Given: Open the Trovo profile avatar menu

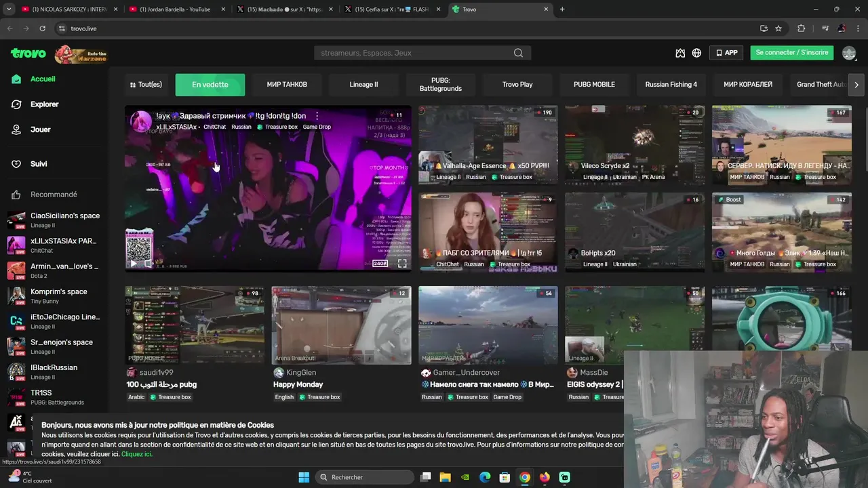Looking at the screenshot, I should tap(849, 53).
